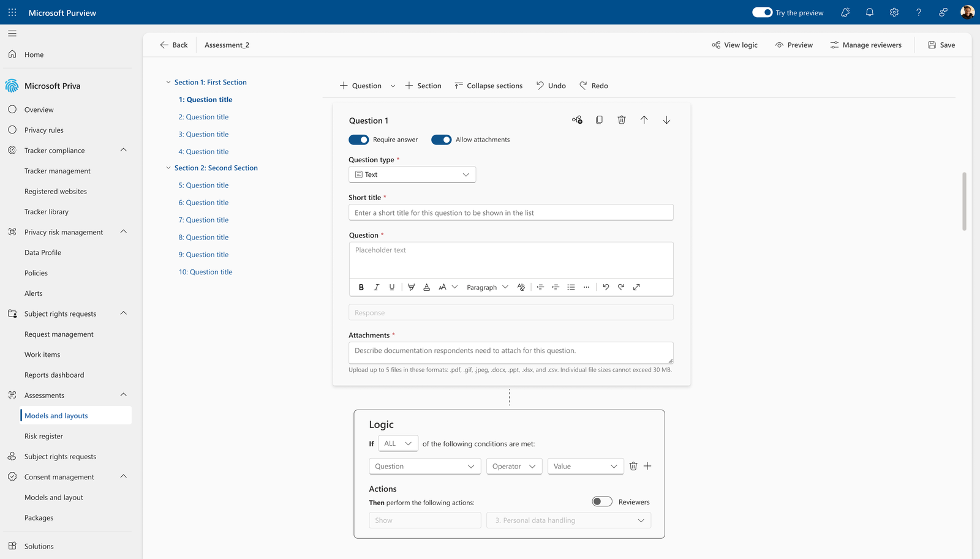
Task: Add another logic condition with plus
Action: tap(647, 466)
